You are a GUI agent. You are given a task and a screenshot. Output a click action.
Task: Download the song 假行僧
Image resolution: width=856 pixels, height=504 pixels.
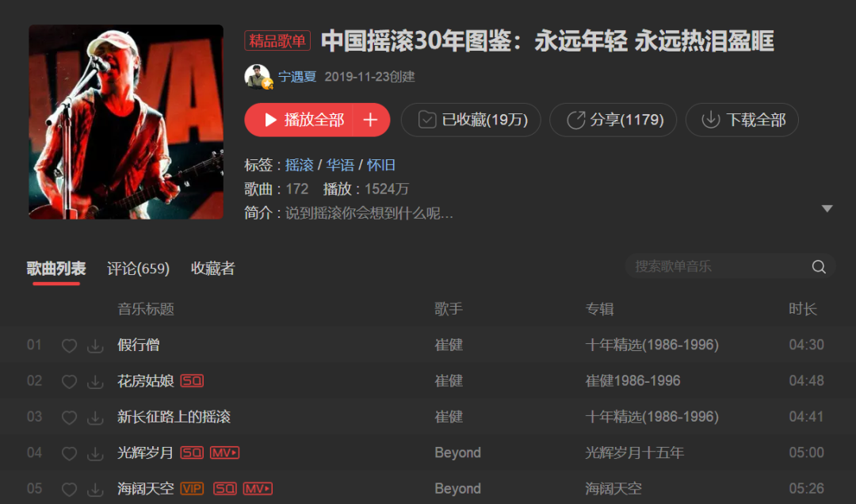95,346
